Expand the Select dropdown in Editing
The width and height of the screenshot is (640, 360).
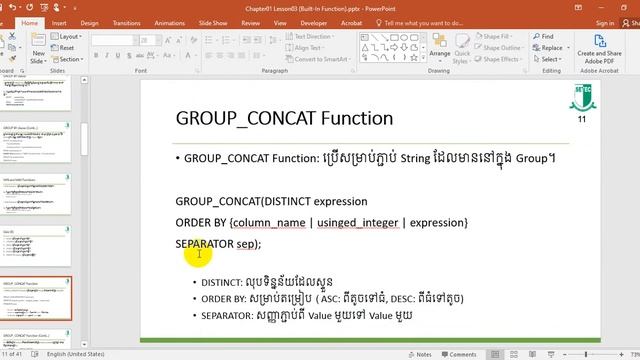point(547,59)
